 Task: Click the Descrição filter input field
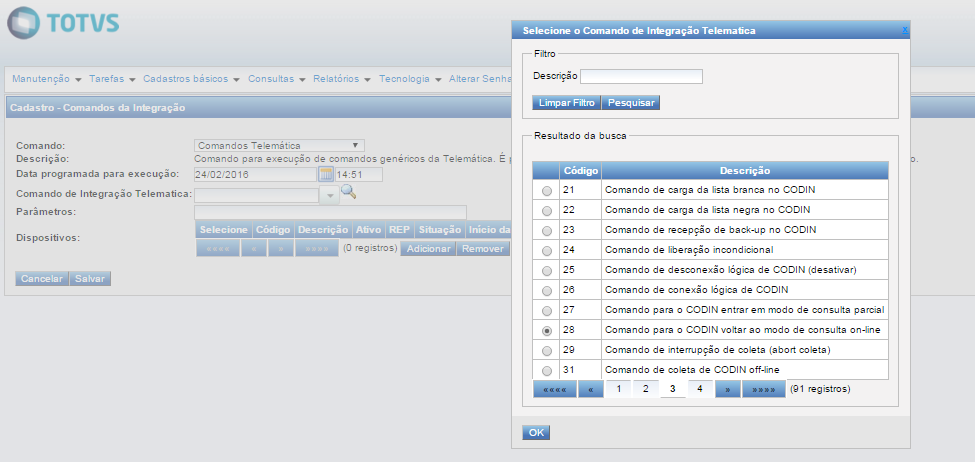coord(641,76)
